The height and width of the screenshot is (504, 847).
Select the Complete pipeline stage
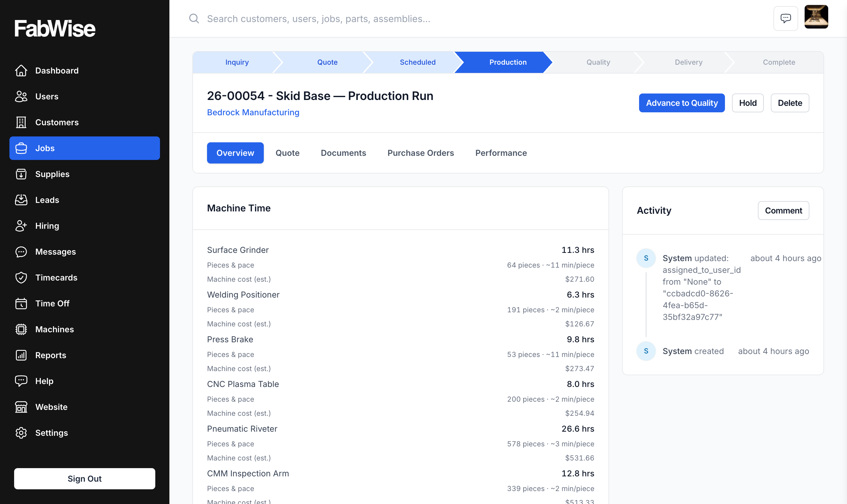779,62
